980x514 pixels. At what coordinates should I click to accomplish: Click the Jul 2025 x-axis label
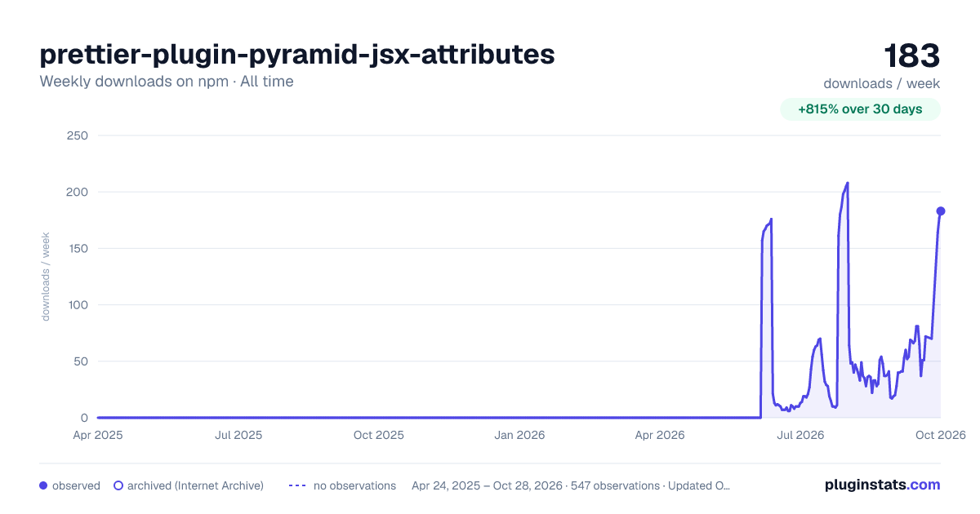[x=238, y=435]
